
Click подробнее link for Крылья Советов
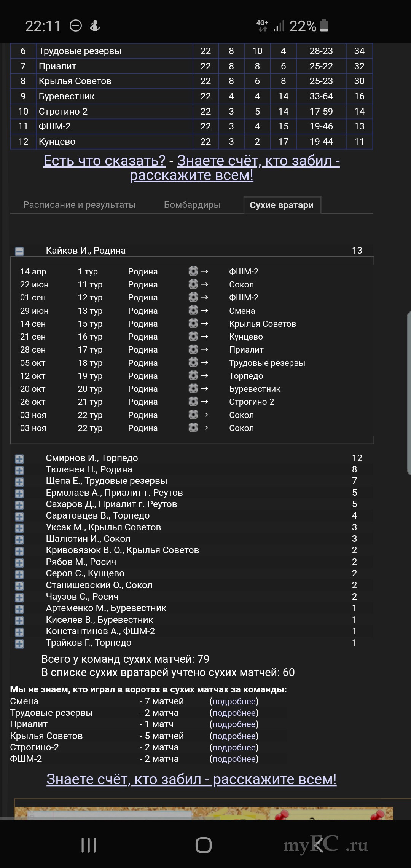tap(234, 736)
